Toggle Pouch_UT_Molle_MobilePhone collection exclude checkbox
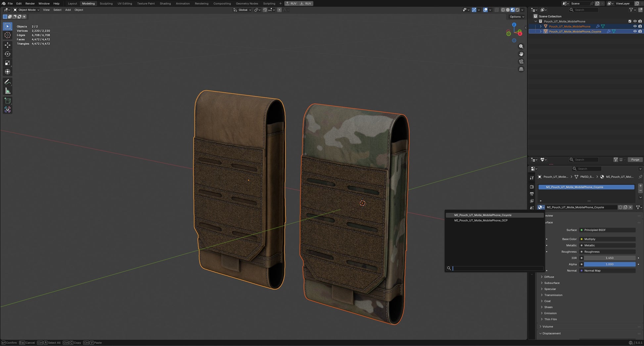644x346 pixels. click(630, 21)
